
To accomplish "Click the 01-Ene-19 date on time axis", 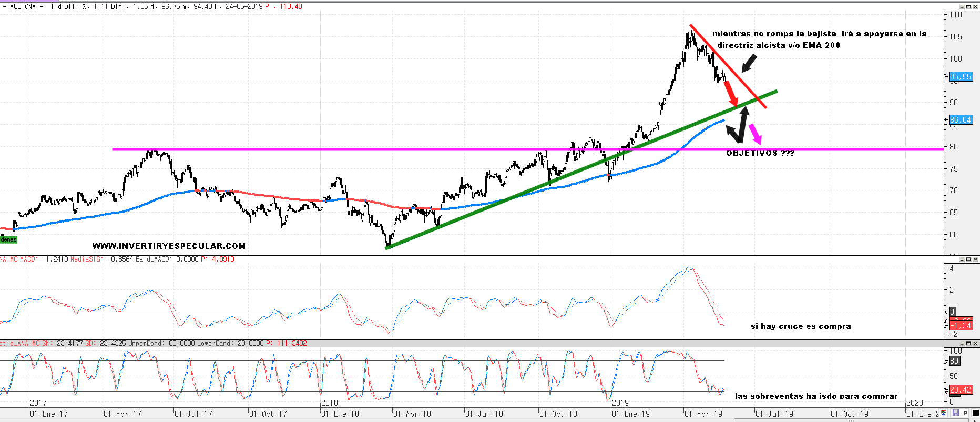I will click(x=631, y=414).
